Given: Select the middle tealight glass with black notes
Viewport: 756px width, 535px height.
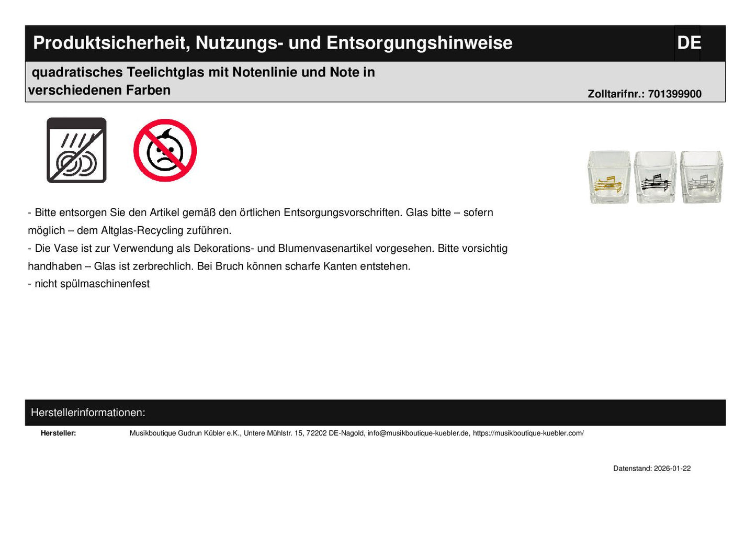Looking at the screenshot, I should pyautogui.click(x=654, y=175).
